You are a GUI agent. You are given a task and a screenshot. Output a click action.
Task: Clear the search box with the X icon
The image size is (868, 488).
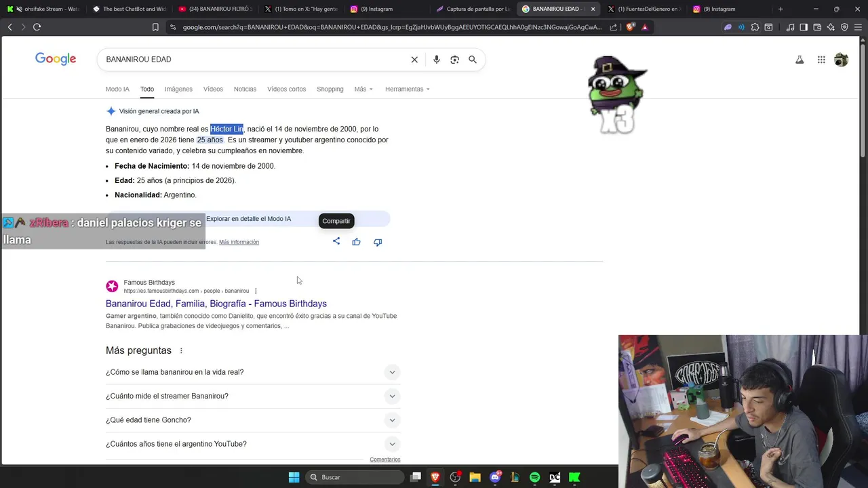click(x=414, y=60)
